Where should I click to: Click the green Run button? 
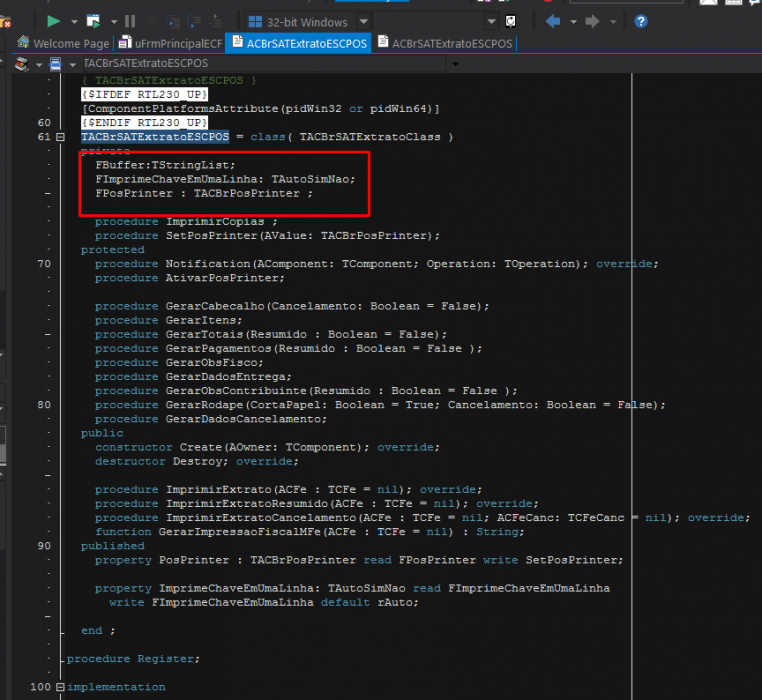click(53, 21)
